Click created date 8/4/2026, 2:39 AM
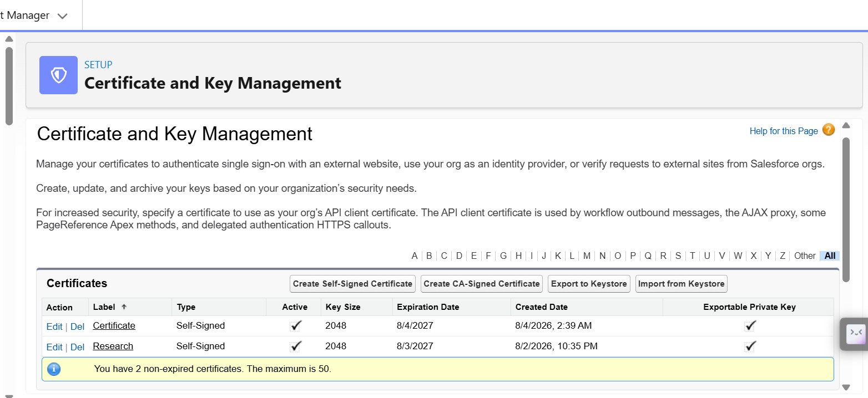The width and height of the screenshot is (868, 398). [x=553, y=325]
